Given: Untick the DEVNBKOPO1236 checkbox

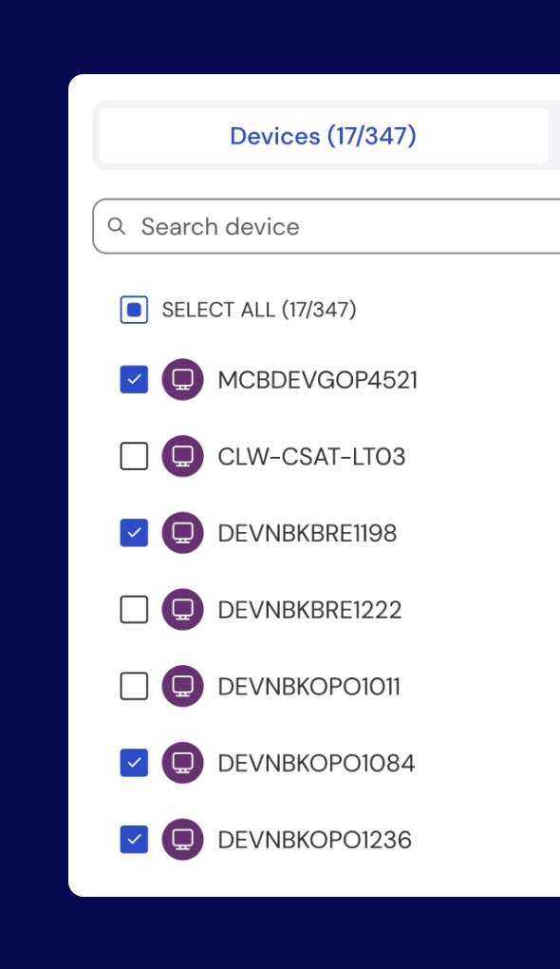Looking at the screenshot, I should point(134,839).
